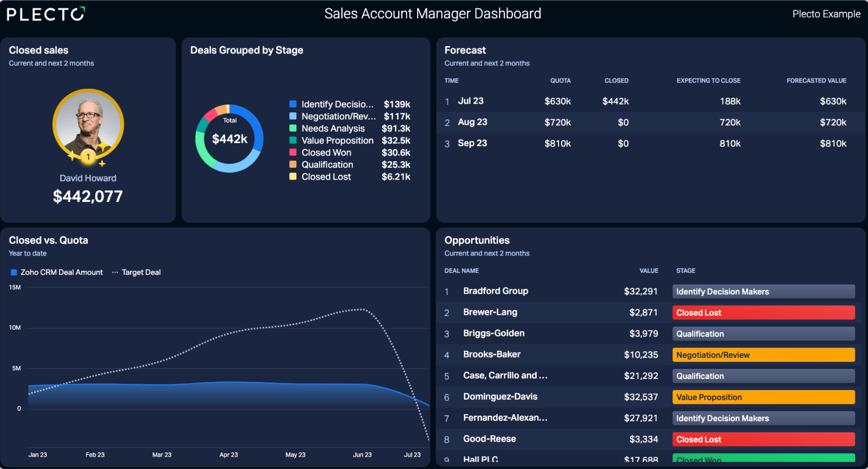Toggle the Target Deal dotted legend
This screenshot has width=868, height=469.
click(x=136, y=272)
